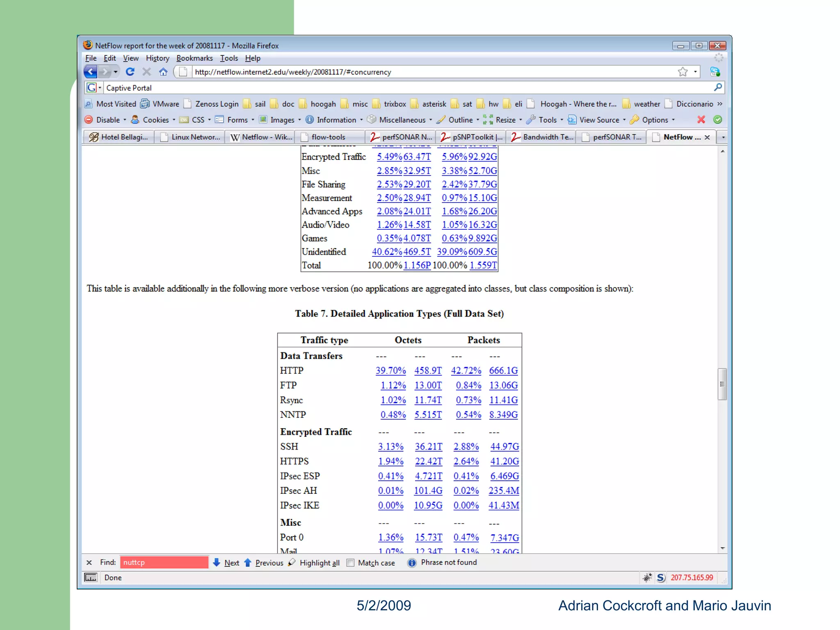Close the active NetFlow tab
This screenshot has height=630, width=840.
point(707,137)
